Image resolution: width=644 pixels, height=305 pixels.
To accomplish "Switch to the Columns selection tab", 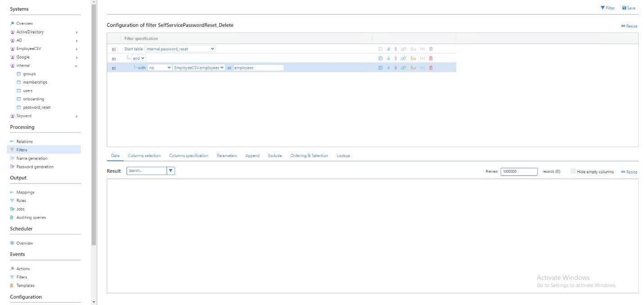I will [x=144, y=156].
